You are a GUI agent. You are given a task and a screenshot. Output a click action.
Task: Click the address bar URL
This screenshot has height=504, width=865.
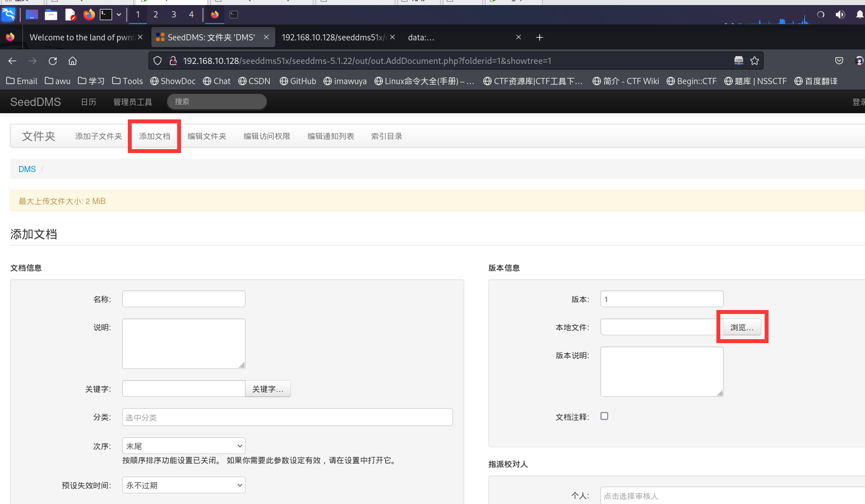[x=367, y=61]
